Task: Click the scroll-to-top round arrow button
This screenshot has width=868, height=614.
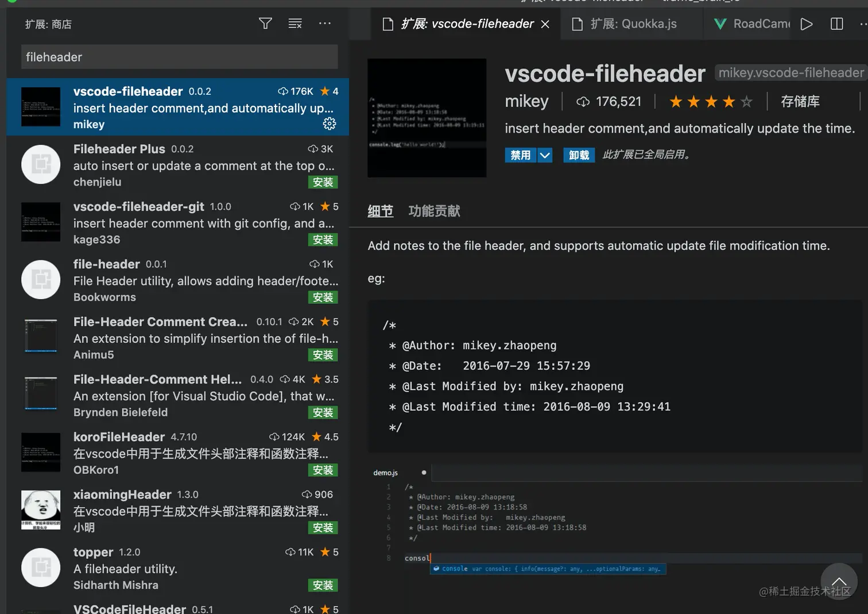Action: click(839, 581)
